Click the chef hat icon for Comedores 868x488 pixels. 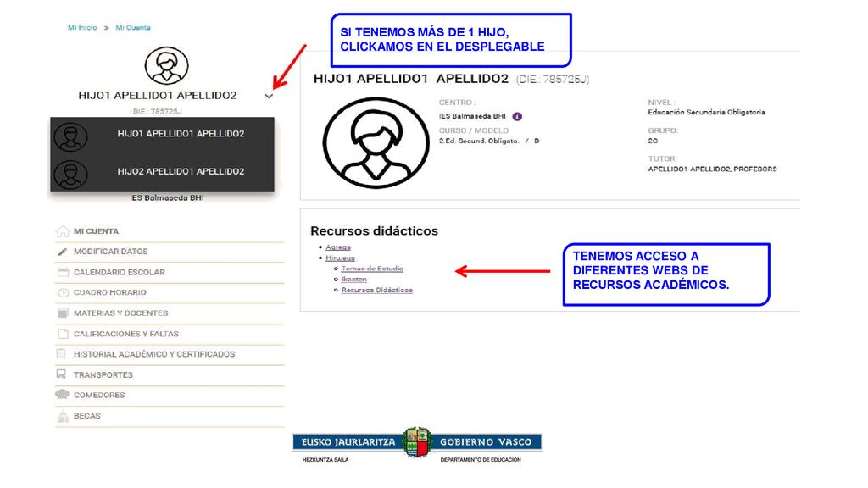[62, 395]
